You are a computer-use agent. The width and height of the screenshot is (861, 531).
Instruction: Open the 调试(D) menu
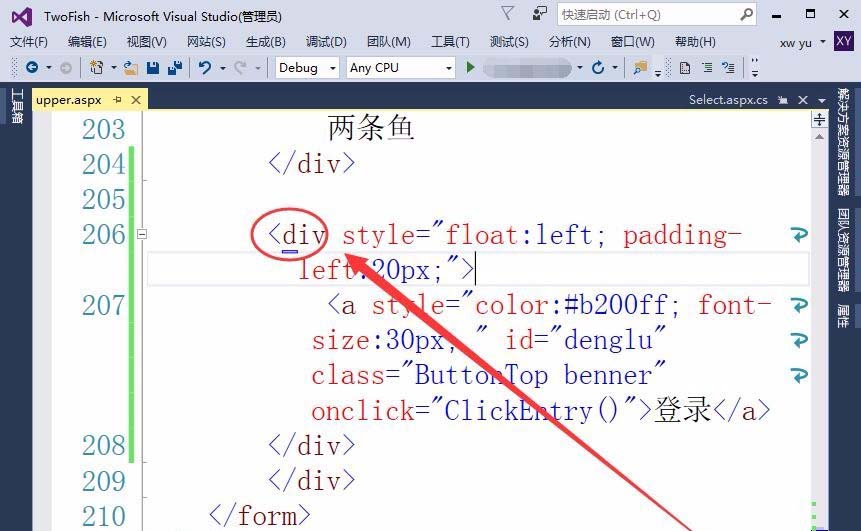point(326,42)
